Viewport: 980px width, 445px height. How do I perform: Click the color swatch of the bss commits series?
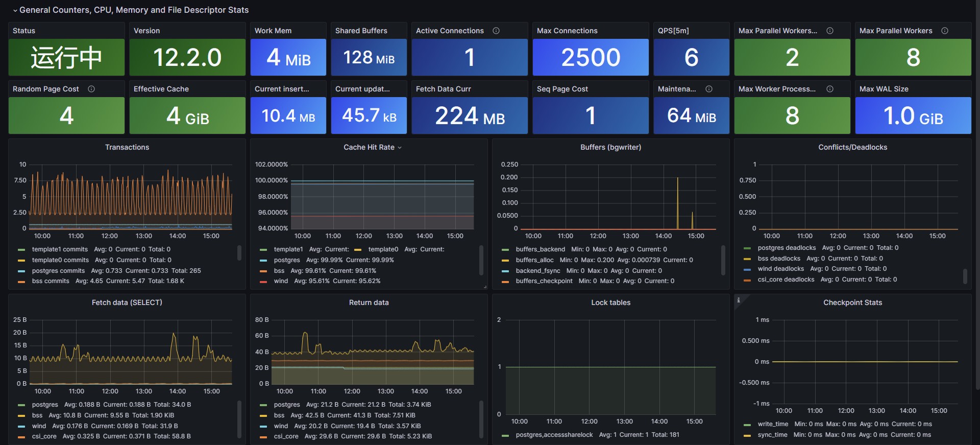21,282
